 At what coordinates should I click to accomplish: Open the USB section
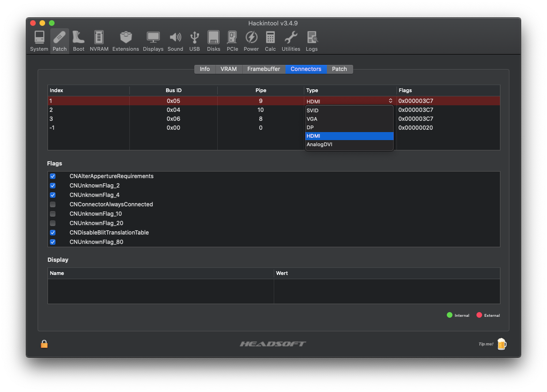(x=194, y=41)
